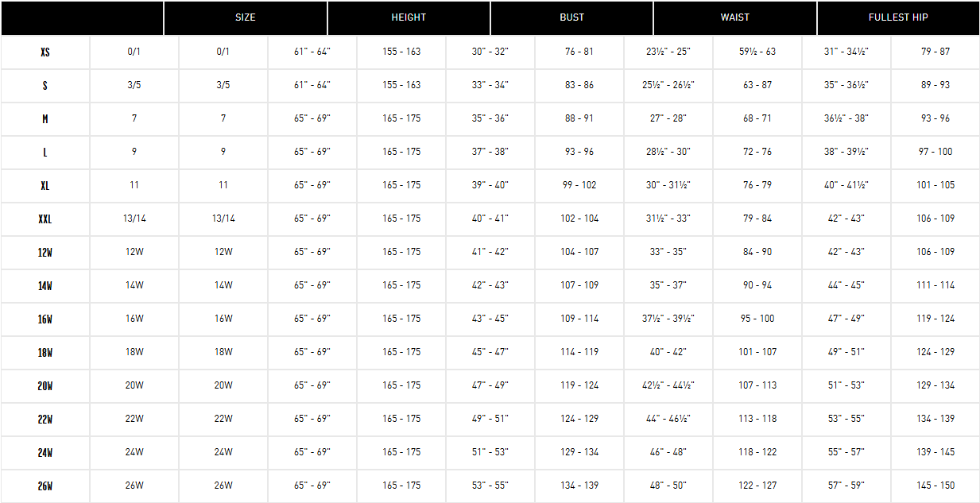Click the 59½ - 63 waist cell
Viewport: 980px width, 503px height.
coord(757,52)
